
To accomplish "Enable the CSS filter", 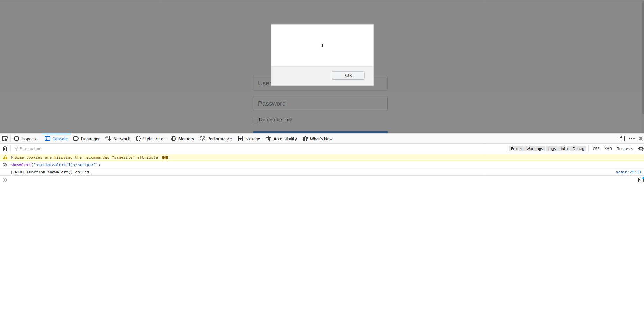I will tap(596, 149).
